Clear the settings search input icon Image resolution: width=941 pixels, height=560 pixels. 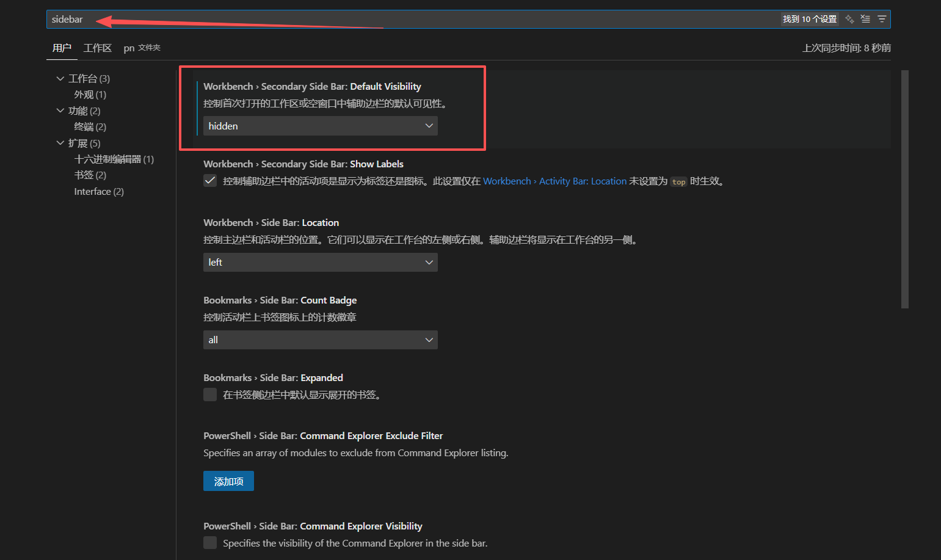tap(865, 19)
